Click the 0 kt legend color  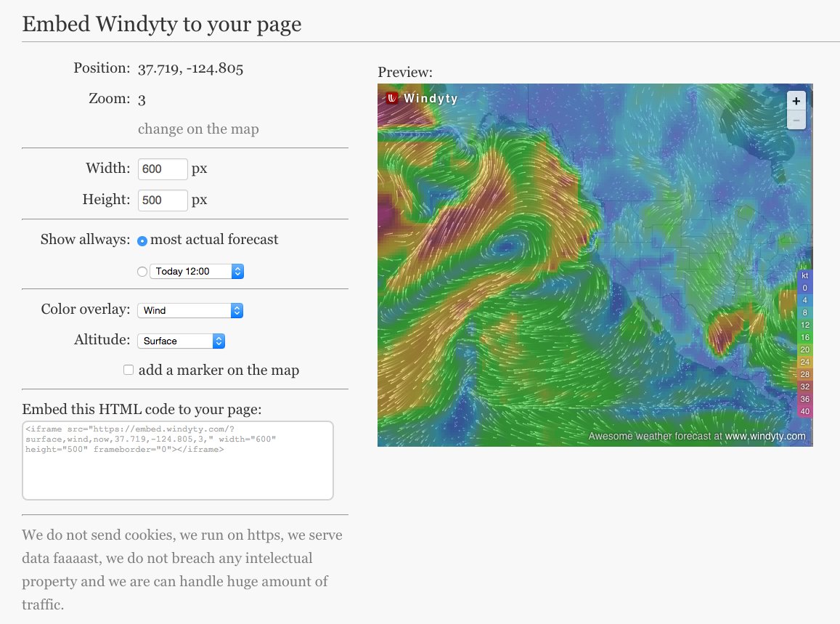pos(804,288)
